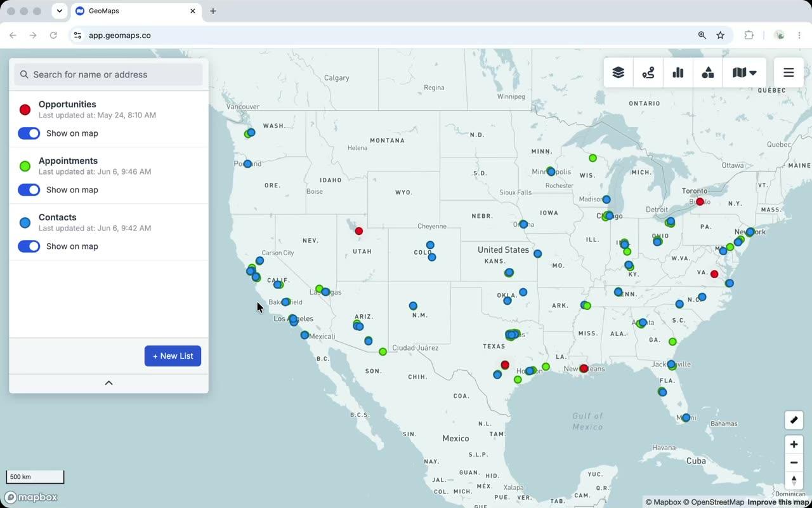Click the + New List button
The image size is (812, 508).
[x=173, y=356]
